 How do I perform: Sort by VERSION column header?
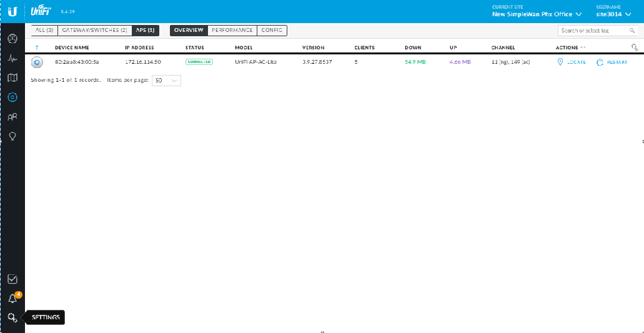pyautogui.click(x=314, y=47)
